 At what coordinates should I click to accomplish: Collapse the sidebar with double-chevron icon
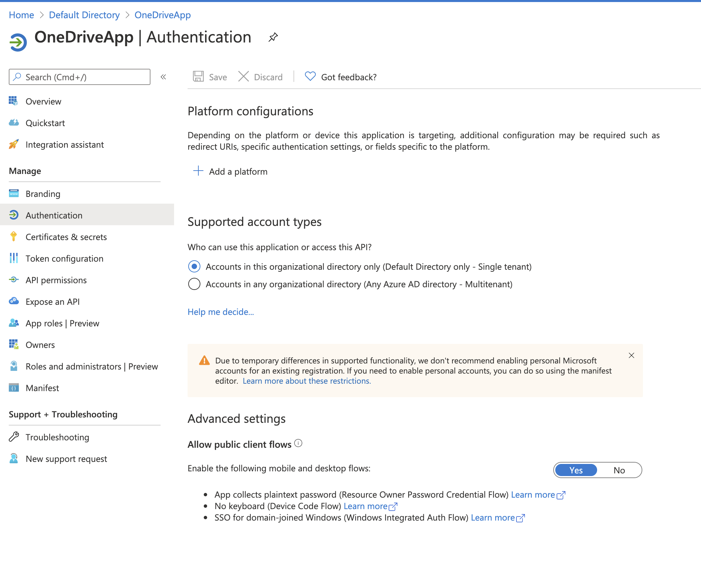[163, 77]
